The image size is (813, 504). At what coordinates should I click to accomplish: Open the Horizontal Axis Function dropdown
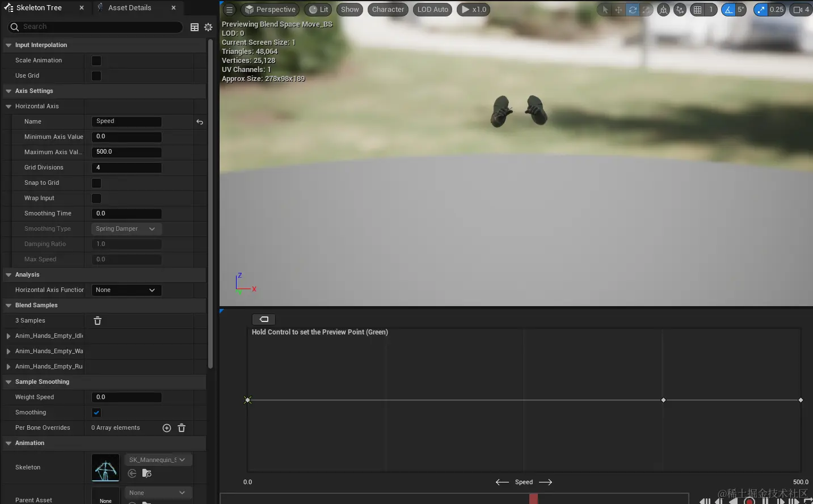click(x=127, y=290)
